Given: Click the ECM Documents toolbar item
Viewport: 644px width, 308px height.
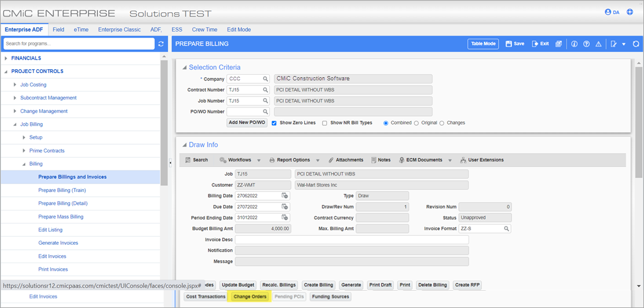Looking at the screenshot, I should pos(420,160).
